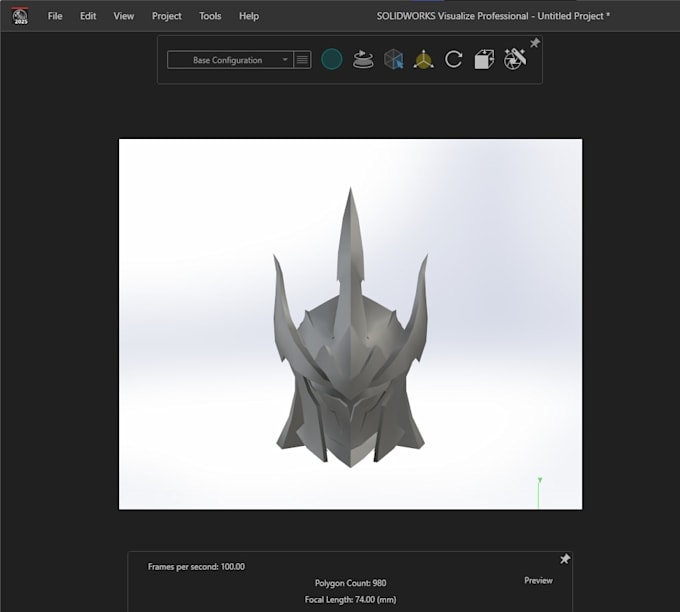The image size is (680, 612).
Task: Click the Focal Length: 74.00 (mm) readout
Action: point(350,599)
